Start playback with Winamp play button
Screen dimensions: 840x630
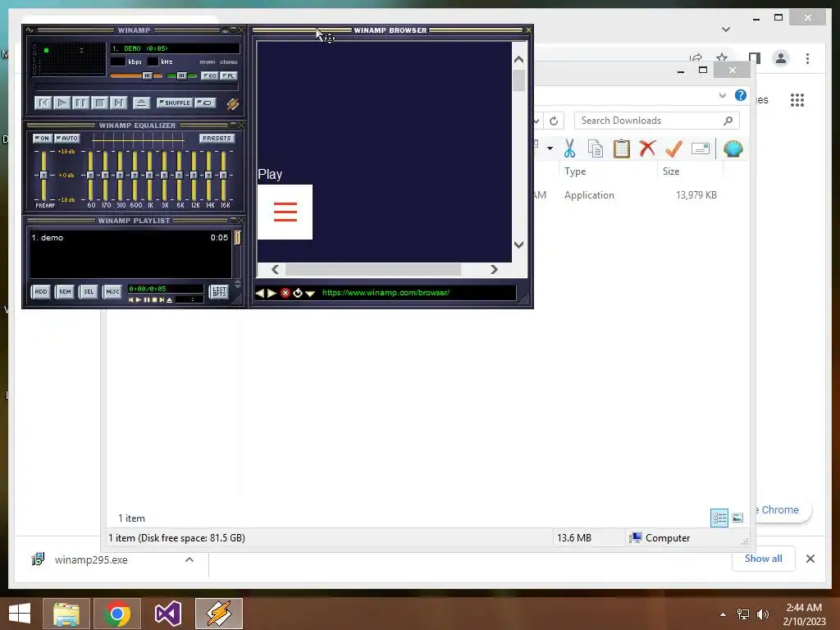[62, 103]
